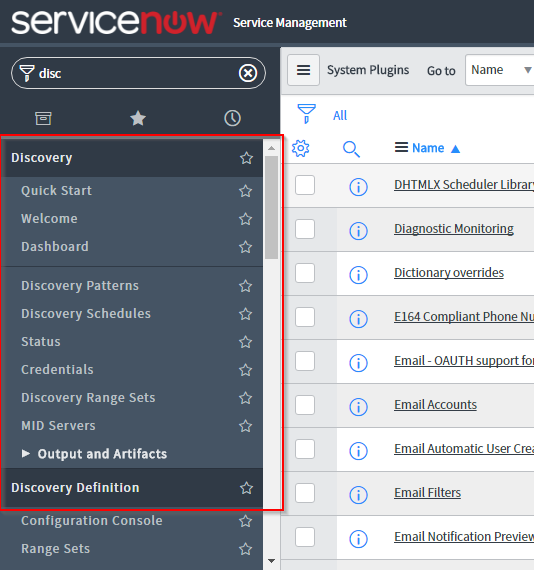Screen dimensions: 534x570
Task: Star the Discovery Schedules module
Action: (245, 314)
